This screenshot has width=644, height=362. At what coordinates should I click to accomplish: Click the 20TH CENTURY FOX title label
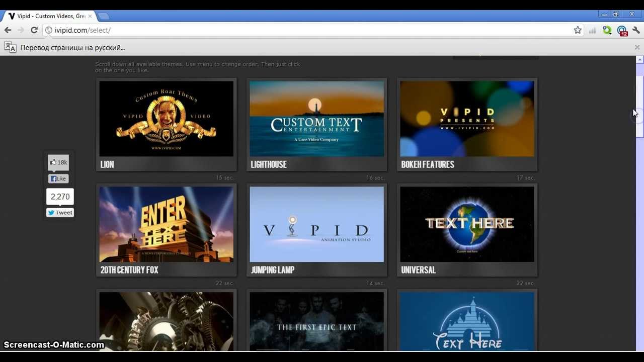tap(129, 270)
